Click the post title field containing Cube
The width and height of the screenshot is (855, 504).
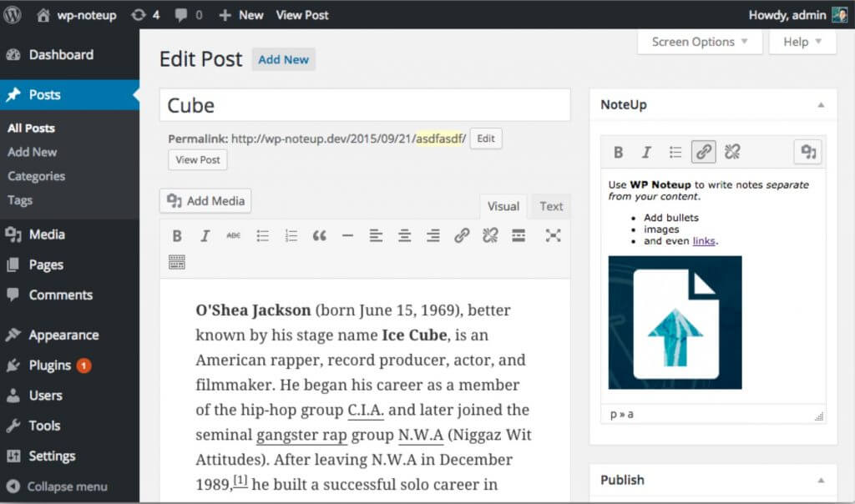365,105
